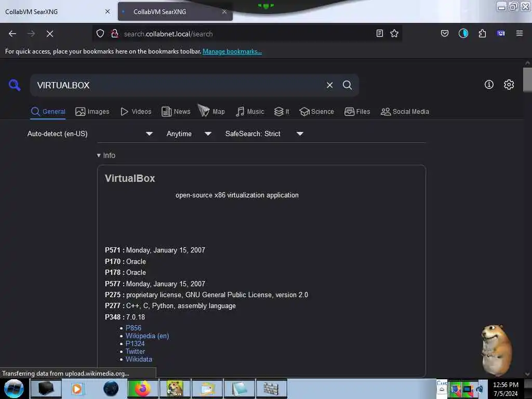The width and height of the screenshot is (532, 399).
Task: Go back with the browser back arrow
Action: point(12,34)
